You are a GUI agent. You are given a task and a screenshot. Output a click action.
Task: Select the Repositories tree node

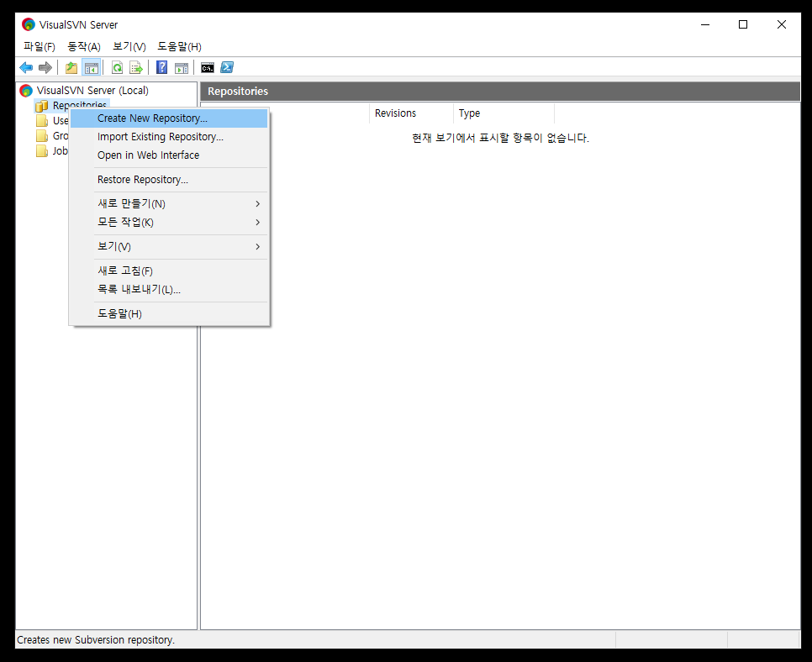pyautogui.click(x=80, y=105)
